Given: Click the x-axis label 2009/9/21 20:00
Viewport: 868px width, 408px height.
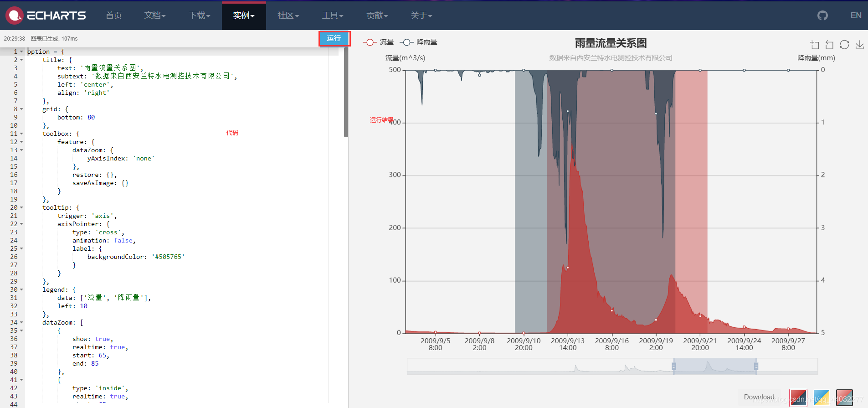Looking at the screenshot, I should pyautogui.click(x=700, y=344).
